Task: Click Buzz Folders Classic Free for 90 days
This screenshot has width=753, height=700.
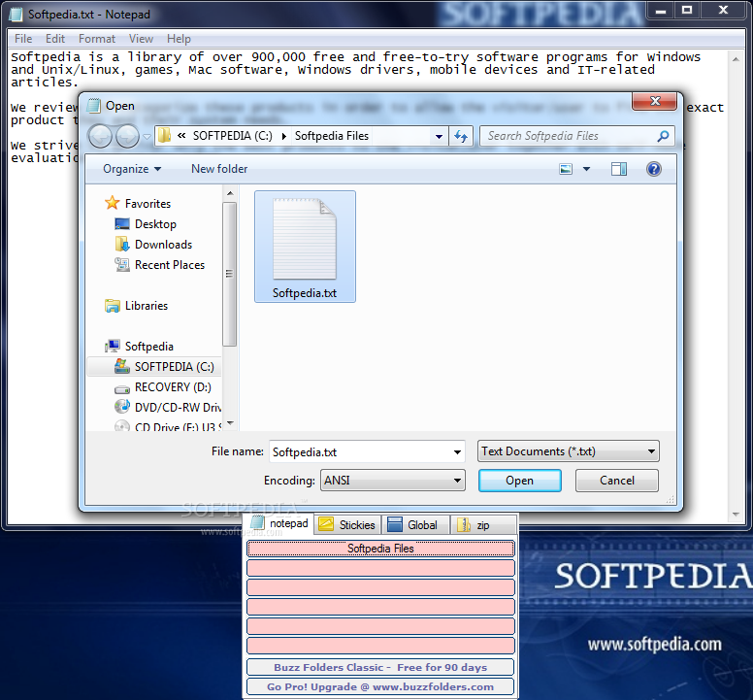Action: pyautogui.click(x=380, y=667)
